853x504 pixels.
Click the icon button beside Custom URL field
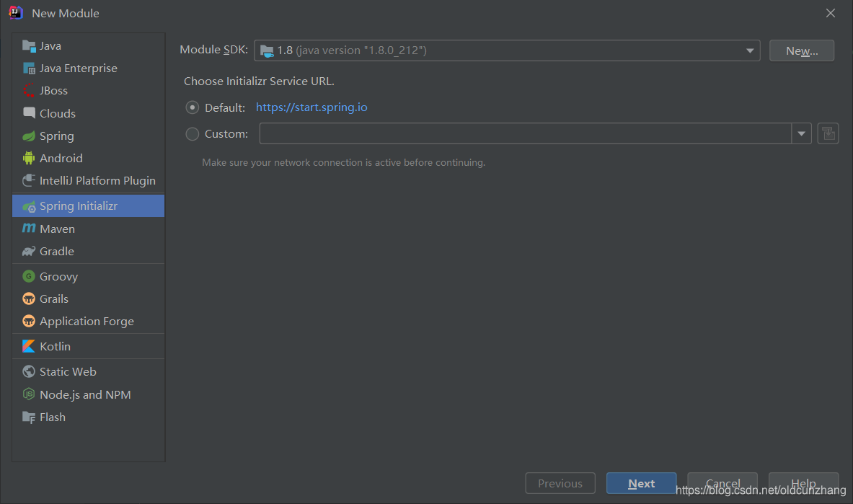828,133
